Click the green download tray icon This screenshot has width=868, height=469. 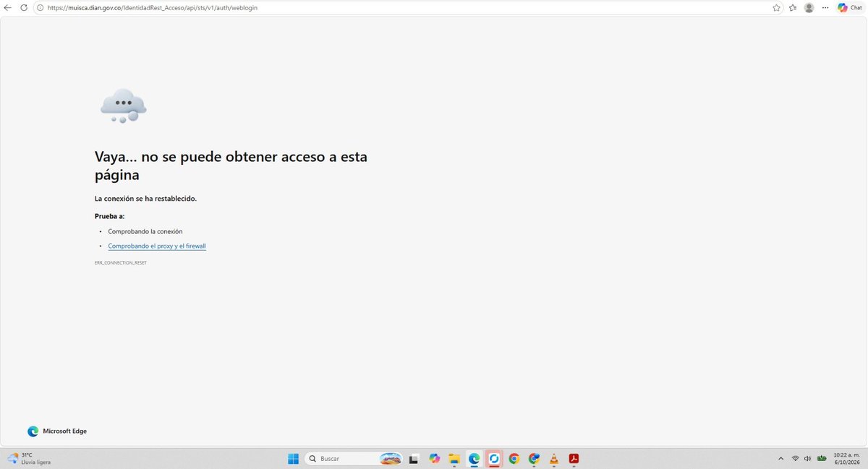822,459
